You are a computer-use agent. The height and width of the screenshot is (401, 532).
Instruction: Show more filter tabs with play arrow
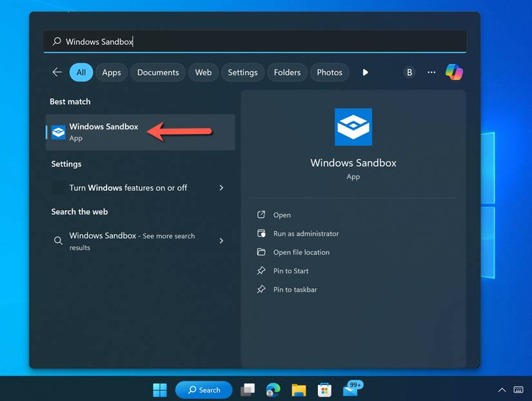tap(365, 72)
